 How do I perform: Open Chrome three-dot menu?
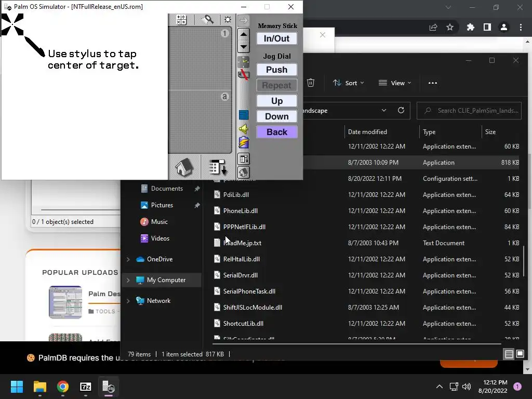[521, 27]
